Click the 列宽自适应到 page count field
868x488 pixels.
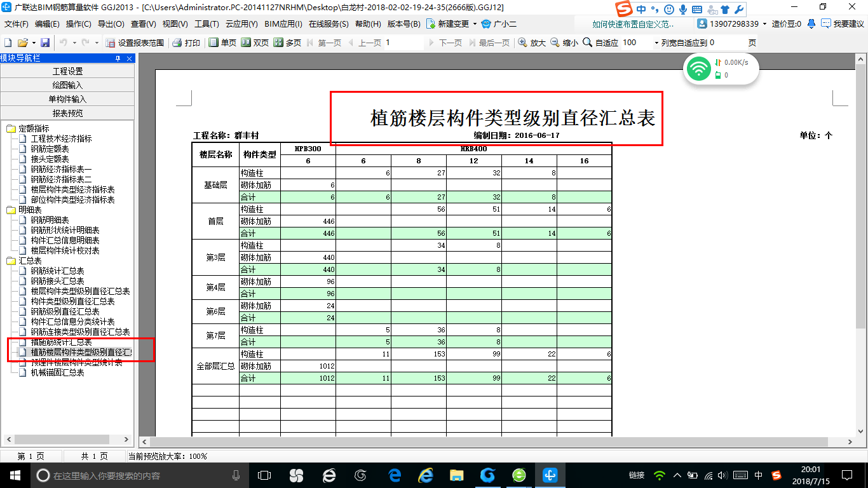click(x=727, y=43)
